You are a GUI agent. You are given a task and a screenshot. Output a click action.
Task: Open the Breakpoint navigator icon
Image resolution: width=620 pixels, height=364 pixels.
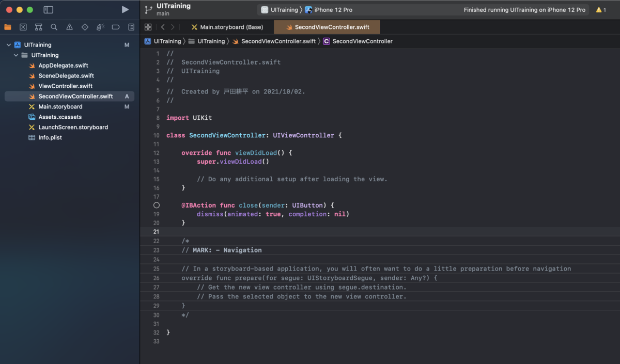click(116, 27)
